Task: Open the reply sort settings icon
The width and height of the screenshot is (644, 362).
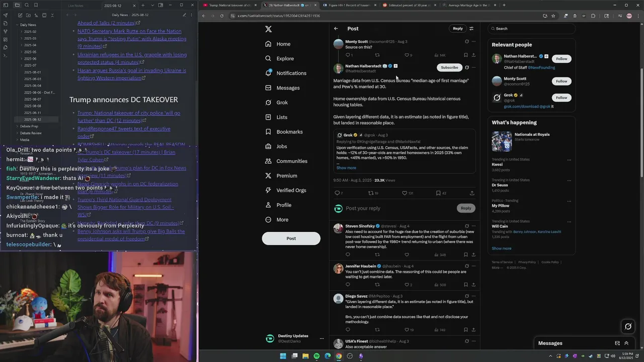Action: click(471, 29)
